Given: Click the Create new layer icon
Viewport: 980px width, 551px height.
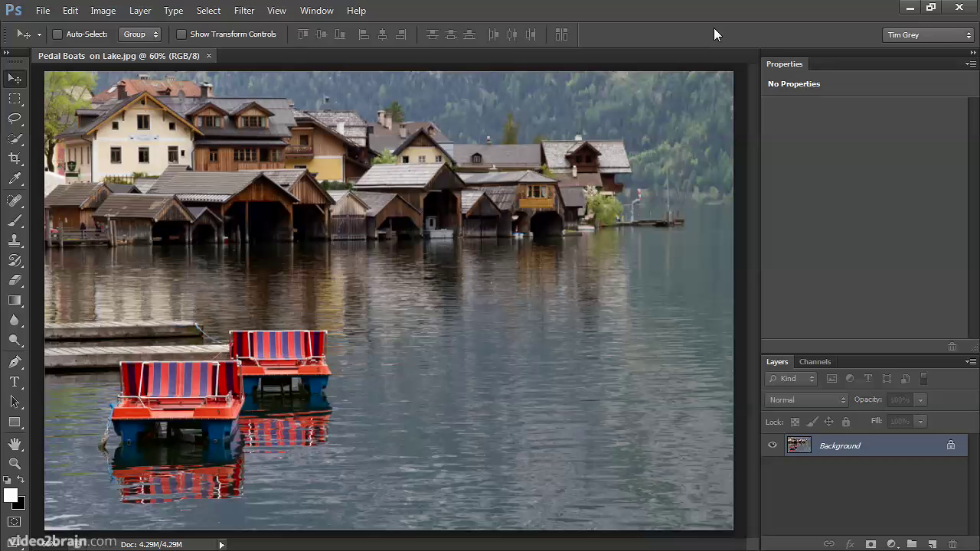Looking at the screenshot, I should coord(932,544).
